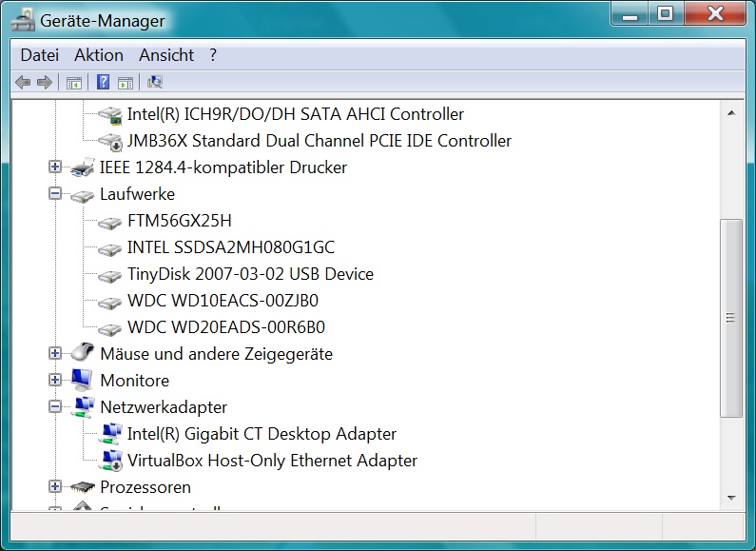The width and height of the screenshot is (756, 551).
Task: Expand the IEEE 1284.4-kompatibler Drucker node
Action: [55, 167]
